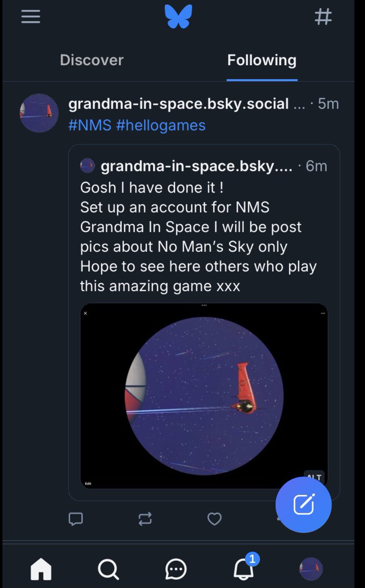The height and width of the screenshot is (588, 365).
Task: Tap the Bluesky butterfly logo
Action: click(178, 17)
